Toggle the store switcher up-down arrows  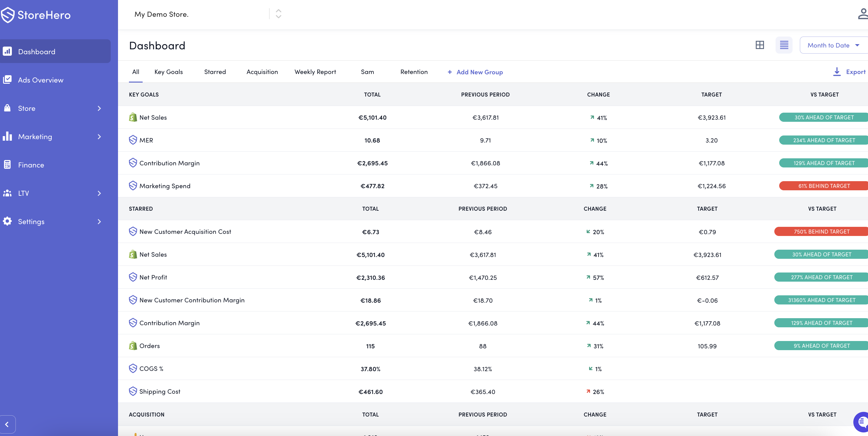(x=278, y=14)
